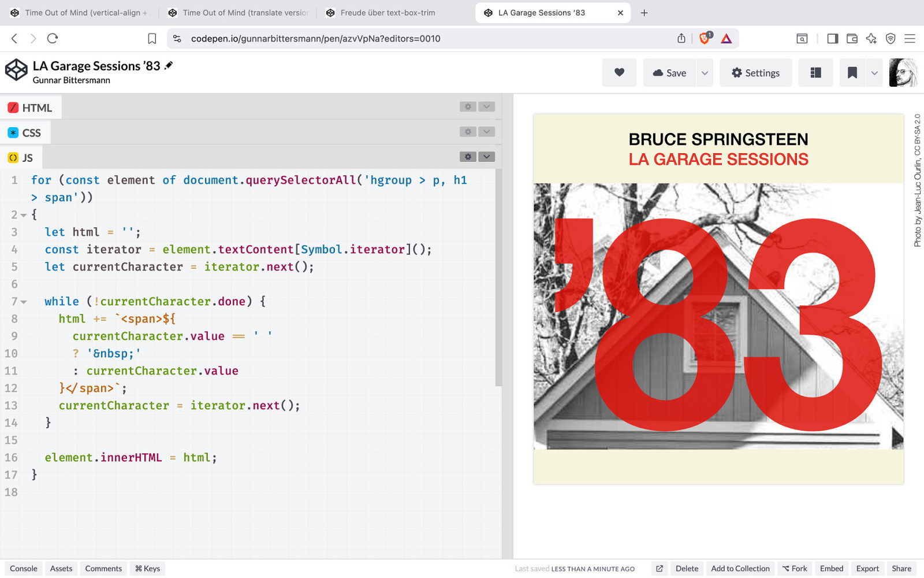Edit the pen title with pencil icon
924x578 pixels.
coord(169,65)
